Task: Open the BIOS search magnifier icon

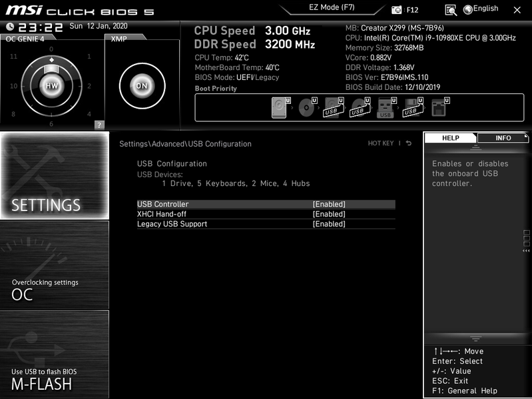Action: 451,10
